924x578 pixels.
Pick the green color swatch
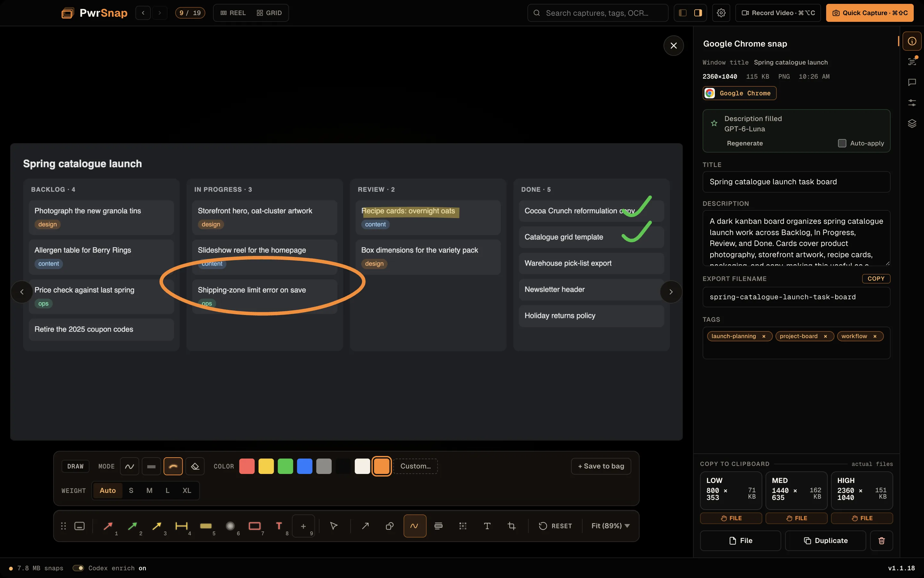pyautogui.click(x=285, y=466)
